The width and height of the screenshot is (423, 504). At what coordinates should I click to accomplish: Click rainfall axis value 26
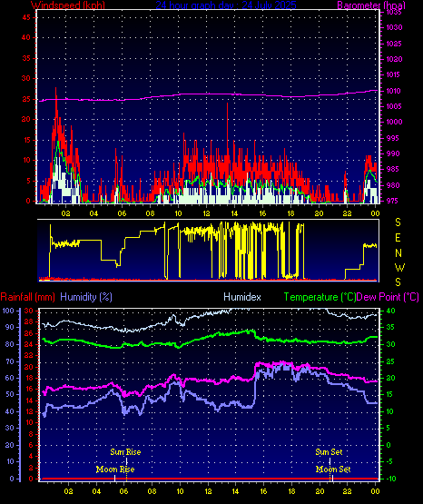click(x=29, y=333)
